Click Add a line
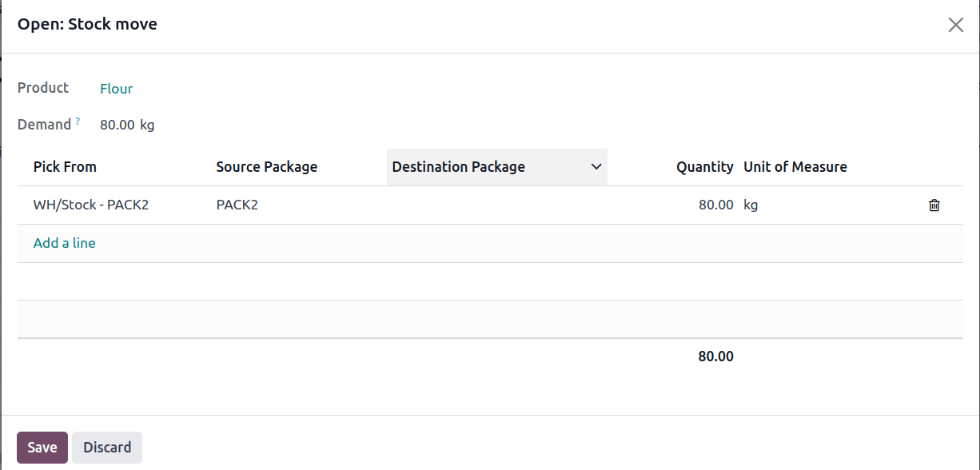This screenshot has height=470, width=980. coord(64,242)
